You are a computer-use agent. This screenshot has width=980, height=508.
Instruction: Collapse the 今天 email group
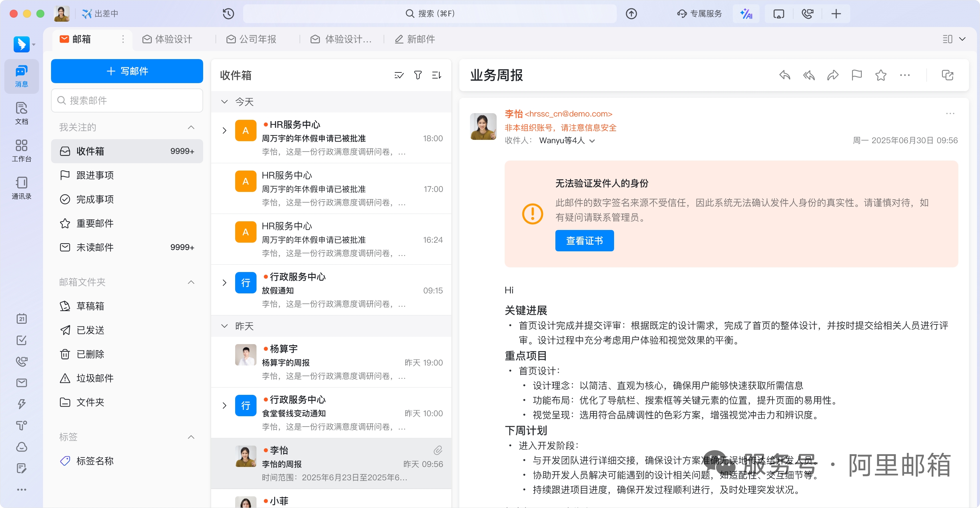[224, 102]
